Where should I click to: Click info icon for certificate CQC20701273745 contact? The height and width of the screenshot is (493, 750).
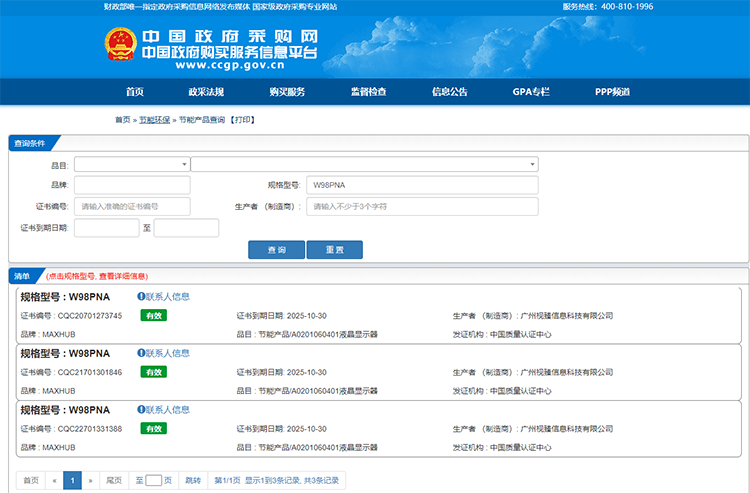tap(141, 296)
